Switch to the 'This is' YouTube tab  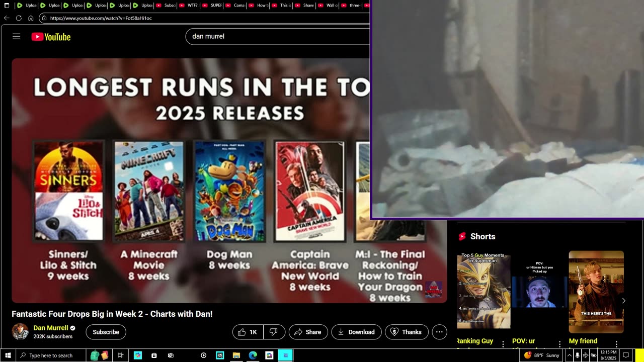click(x=282, y=6)
